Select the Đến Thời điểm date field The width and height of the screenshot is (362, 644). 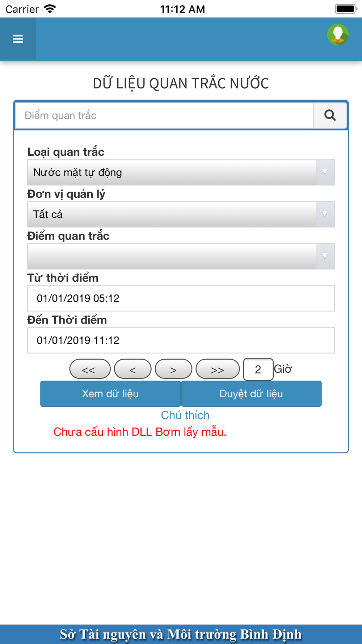[181, 340]
